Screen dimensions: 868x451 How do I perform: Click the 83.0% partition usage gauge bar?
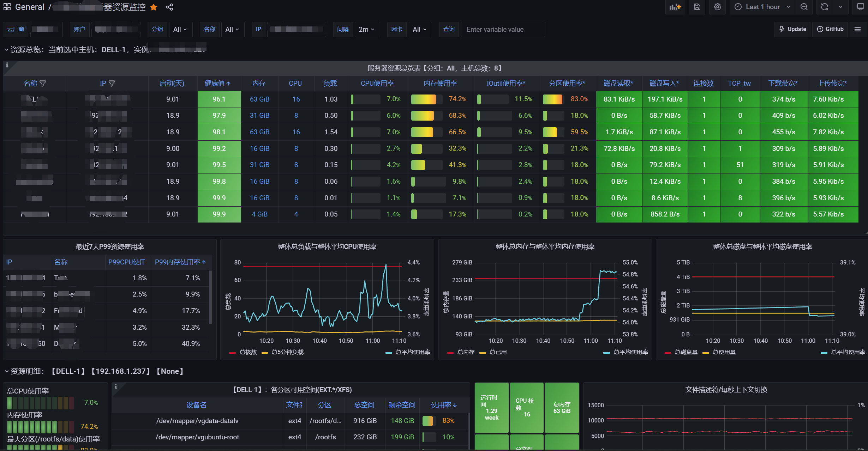tap(553, 99)
